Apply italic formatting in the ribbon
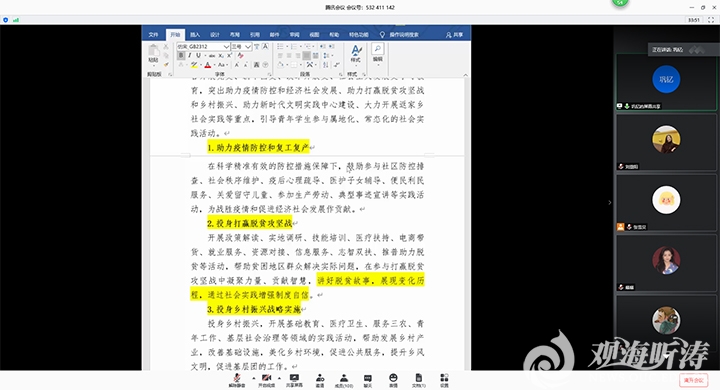The width and height of the screenshot is (720, 390). (x=189, y=55)
